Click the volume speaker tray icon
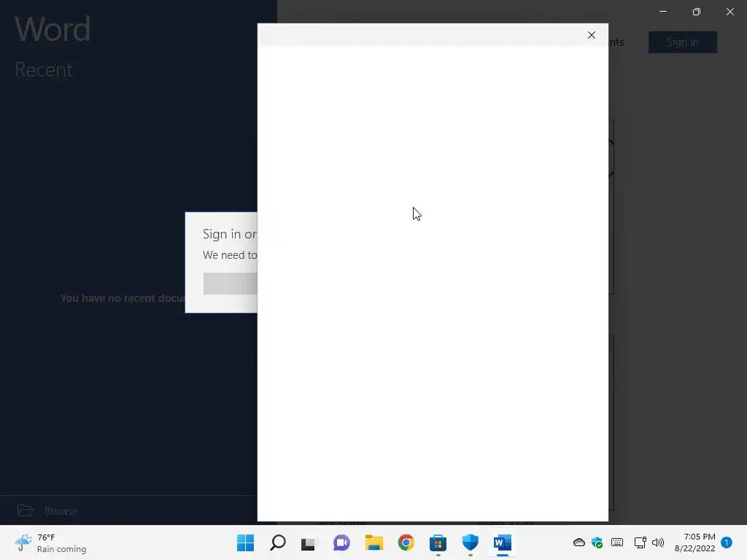 [658, 542]
